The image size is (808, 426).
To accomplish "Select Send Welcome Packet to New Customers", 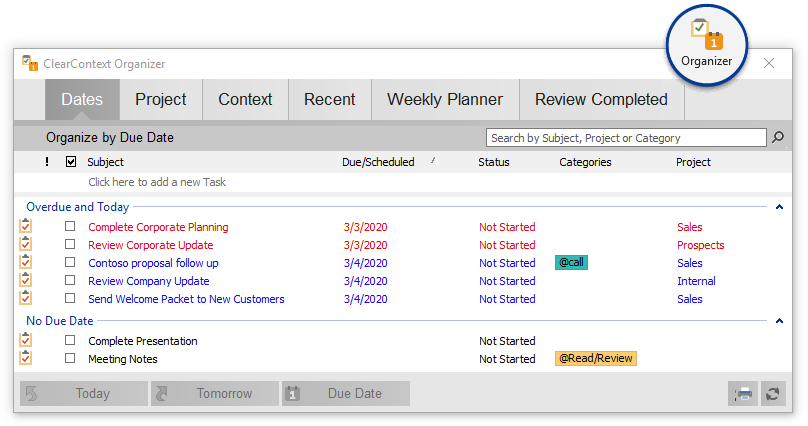I will 186,299.
